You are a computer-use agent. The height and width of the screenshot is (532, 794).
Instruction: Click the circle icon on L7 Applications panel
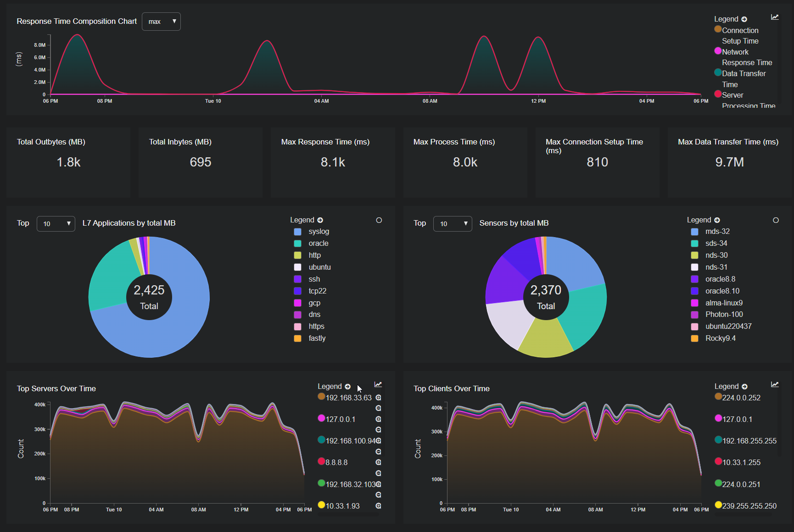[x=379, y=220]
